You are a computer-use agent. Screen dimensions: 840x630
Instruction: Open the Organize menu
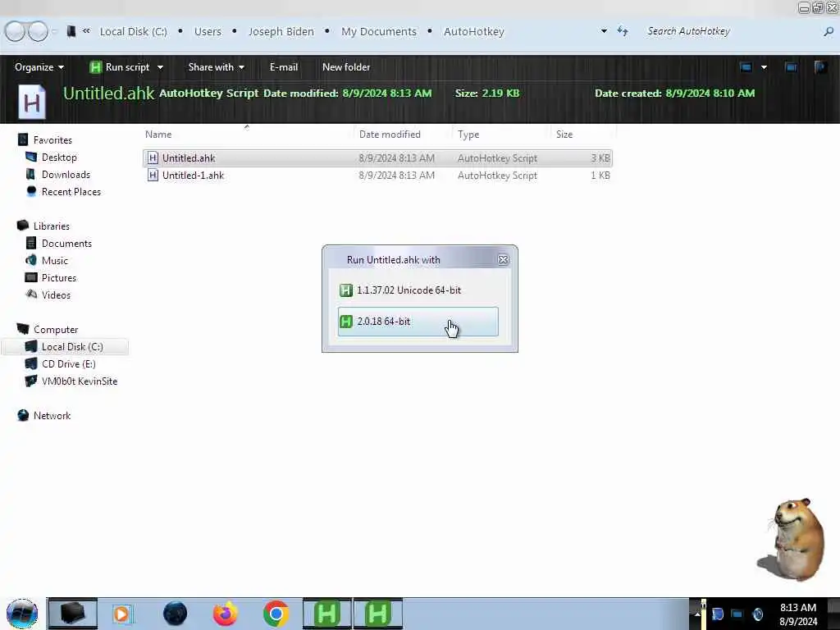coord(39,67)
